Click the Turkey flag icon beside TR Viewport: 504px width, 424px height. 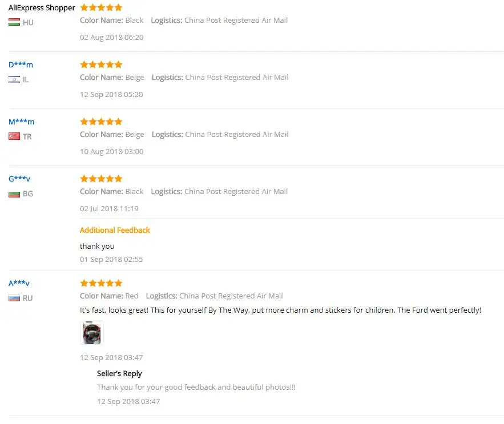[x=14, y=136]
